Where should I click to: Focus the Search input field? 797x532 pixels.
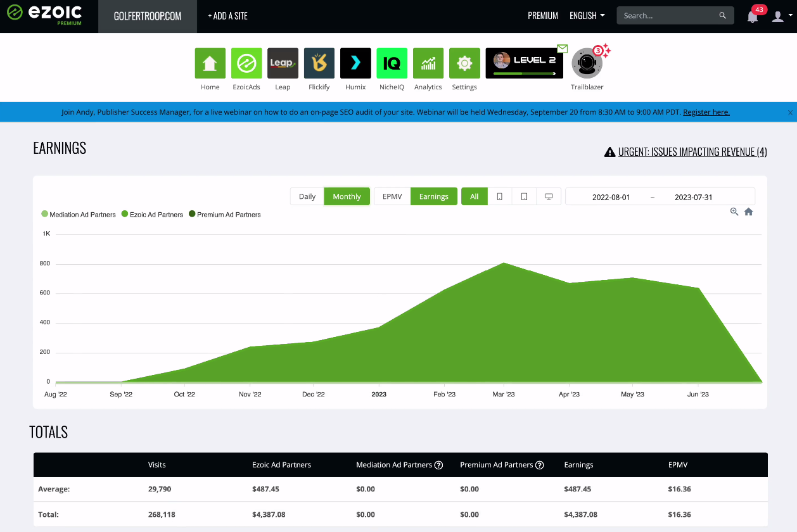coord(669,16)
